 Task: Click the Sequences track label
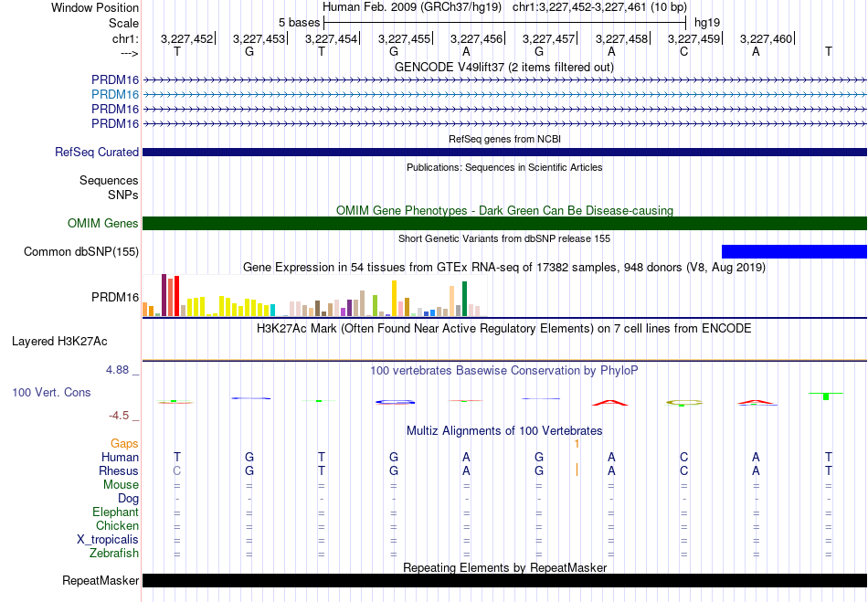point(109,180)
